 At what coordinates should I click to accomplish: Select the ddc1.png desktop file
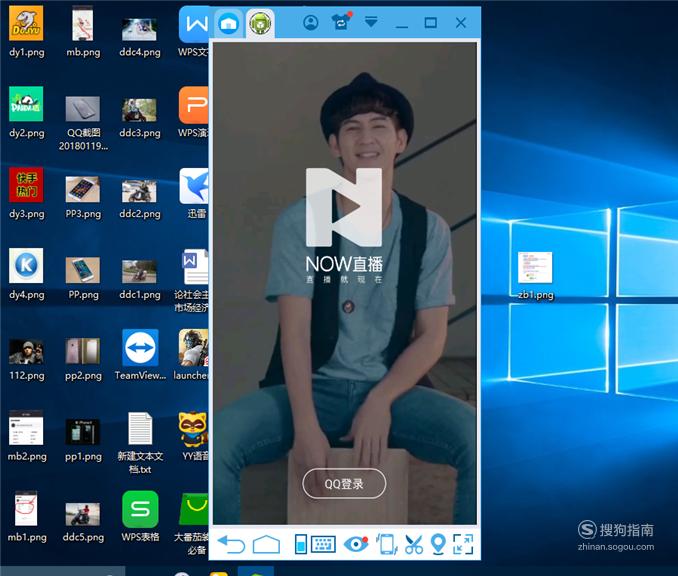(140, 280)
